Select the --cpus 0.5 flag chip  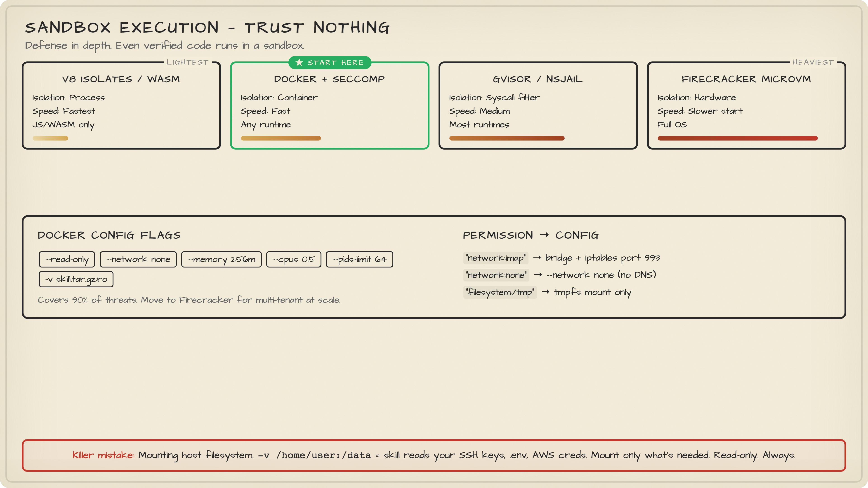tap(293, 259)
